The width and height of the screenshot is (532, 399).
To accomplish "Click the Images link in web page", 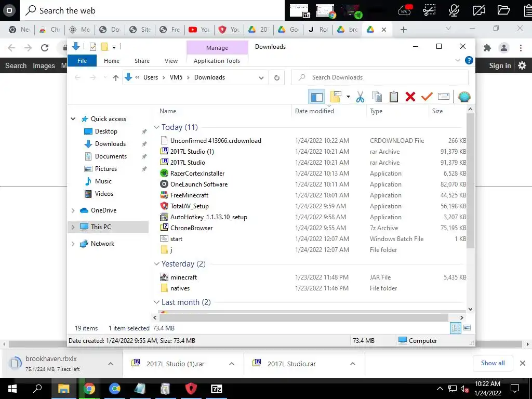I will pyautogui.click(x=44, y=65).
